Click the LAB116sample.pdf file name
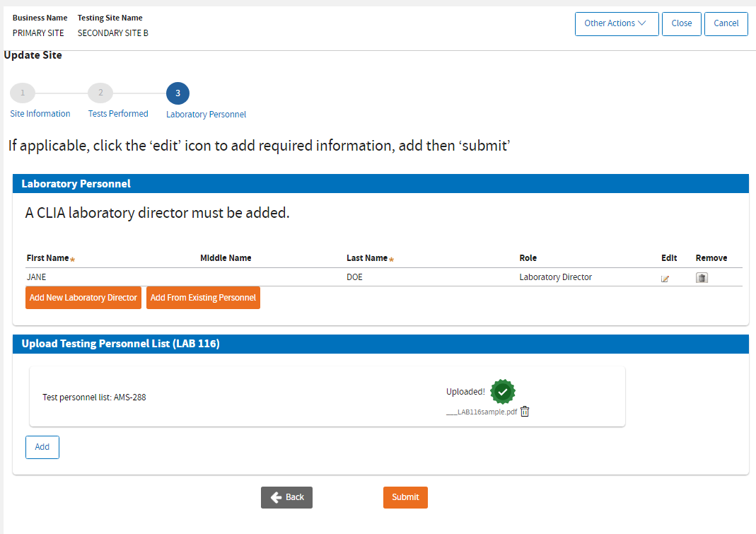 point(482,412)
